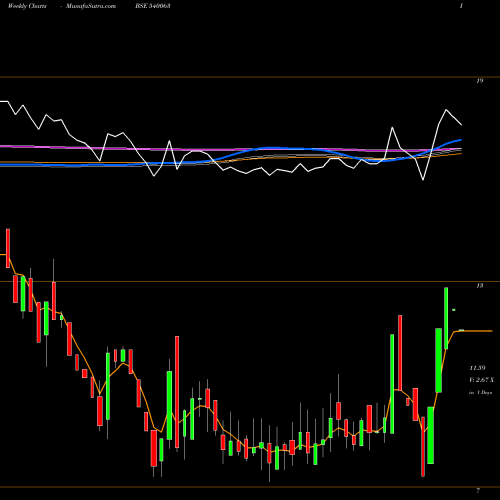
Task: Click the first red candlestick at chart start
Action: click(8, 248)
